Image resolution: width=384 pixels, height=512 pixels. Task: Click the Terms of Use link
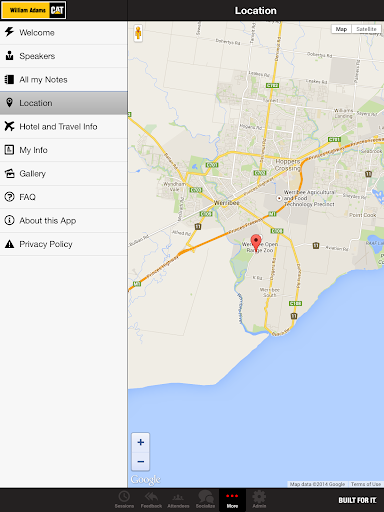pos(366,484)
